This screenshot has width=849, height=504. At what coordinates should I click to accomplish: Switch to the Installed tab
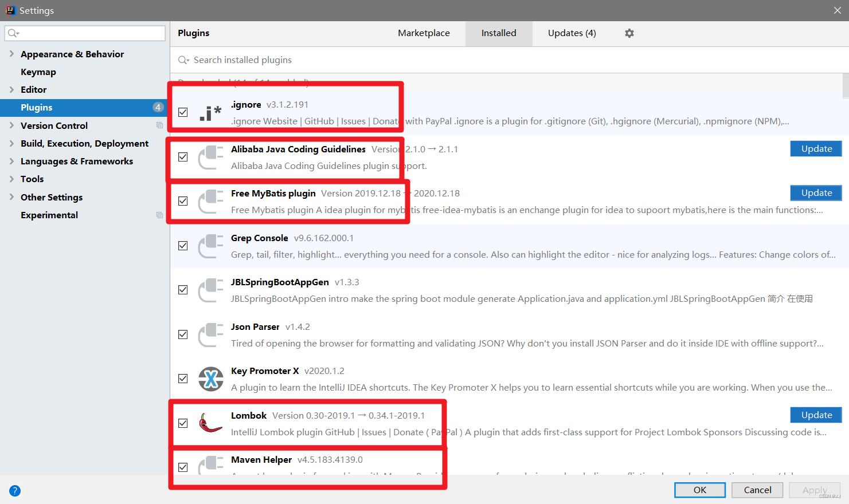499,33
